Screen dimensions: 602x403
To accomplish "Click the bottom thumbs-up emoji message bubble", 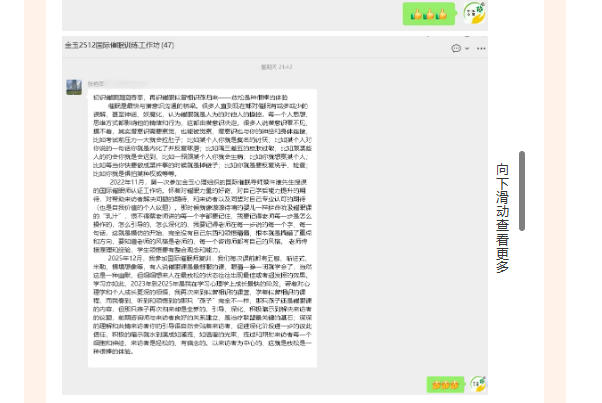I will click(444, 384).
